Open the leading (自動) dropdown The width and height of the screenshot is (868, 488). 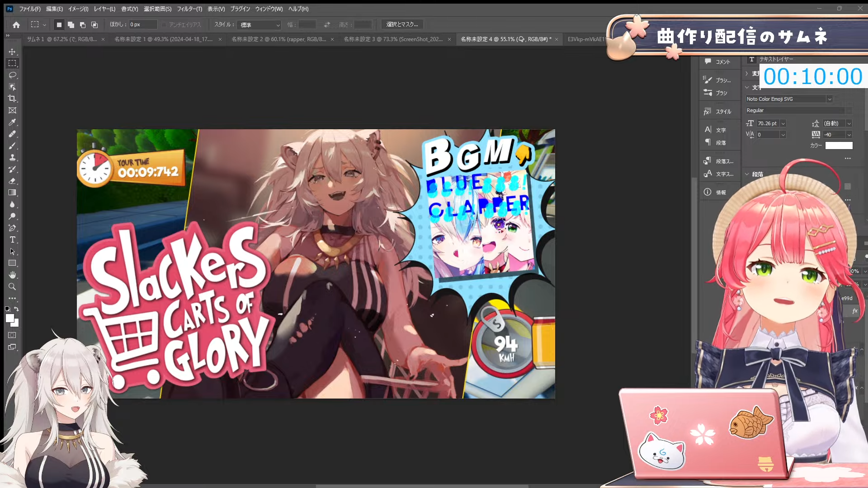click(x=849, y=123)
